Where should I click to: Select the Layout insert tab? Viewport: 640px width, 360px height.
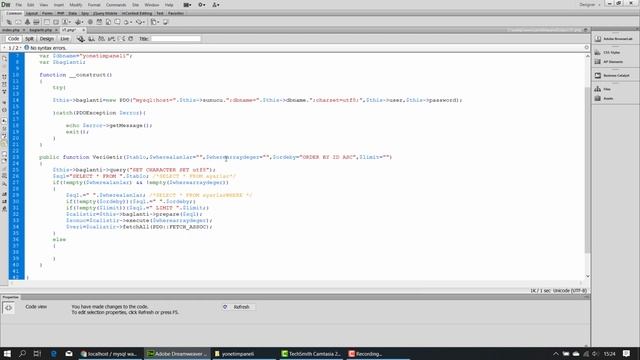click(32, 13)
